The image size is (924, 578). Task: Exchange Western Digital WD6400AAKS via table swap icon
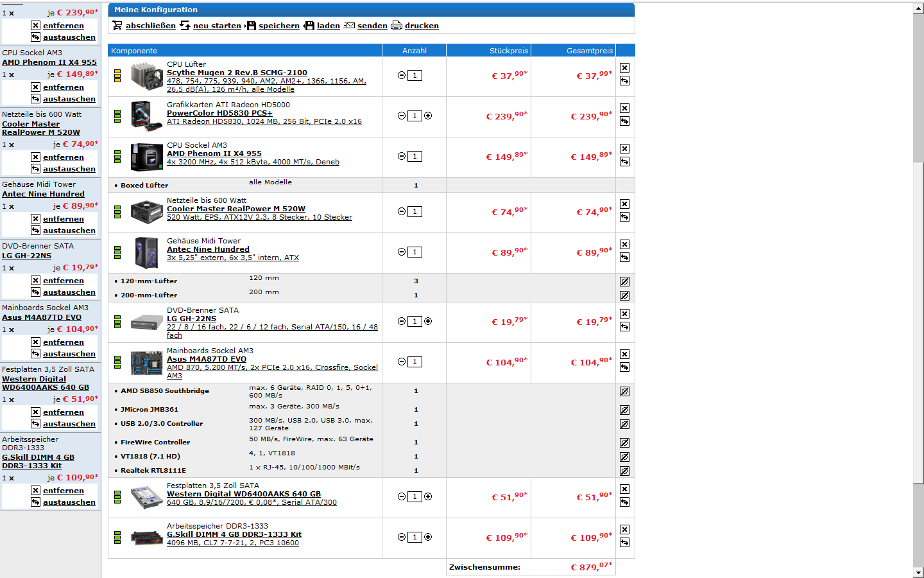tap(624, 502)
